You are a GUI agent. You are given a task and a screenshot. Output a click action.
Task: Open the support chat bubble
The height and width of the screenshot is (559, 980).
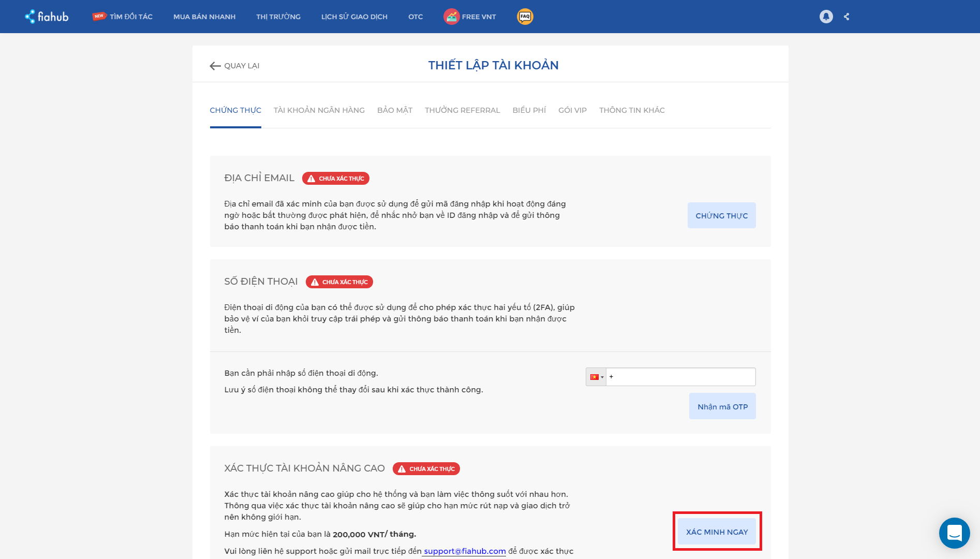pyautogui.click(x=955, y=533)
